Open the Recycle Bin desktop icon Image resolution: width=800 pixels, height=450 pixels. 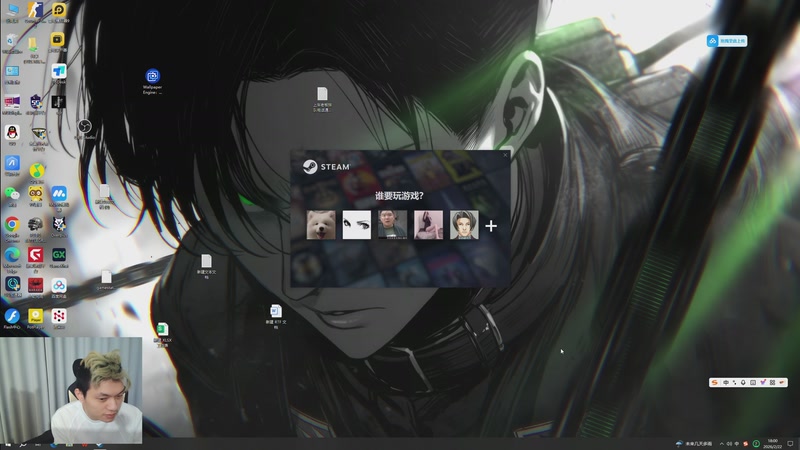[12, 43]
